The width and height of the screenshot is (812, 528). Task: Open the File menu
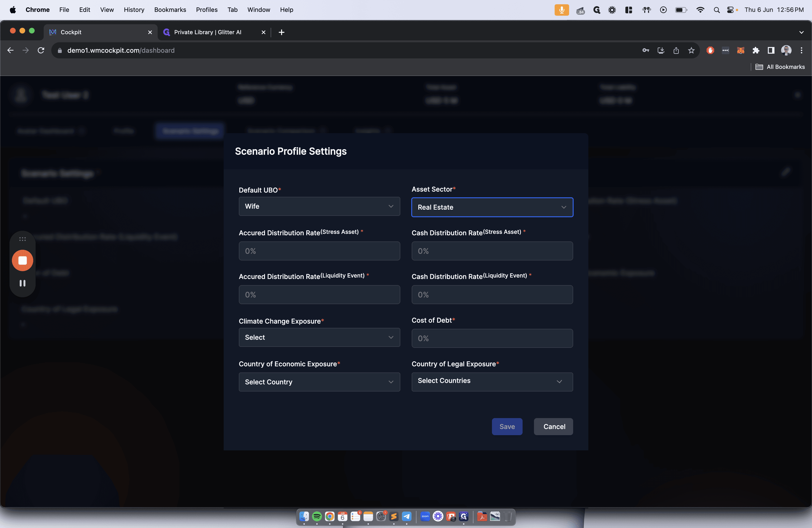pos(64,9)
